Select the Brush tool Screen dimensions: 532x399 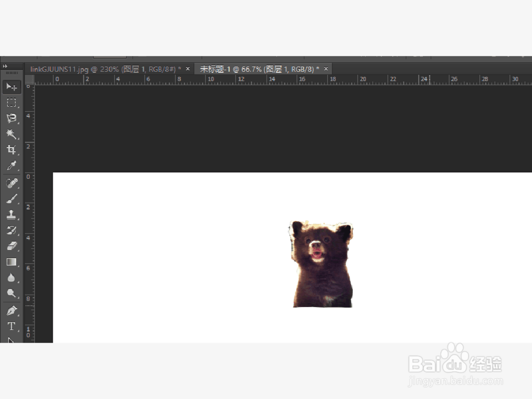point(12,199)
